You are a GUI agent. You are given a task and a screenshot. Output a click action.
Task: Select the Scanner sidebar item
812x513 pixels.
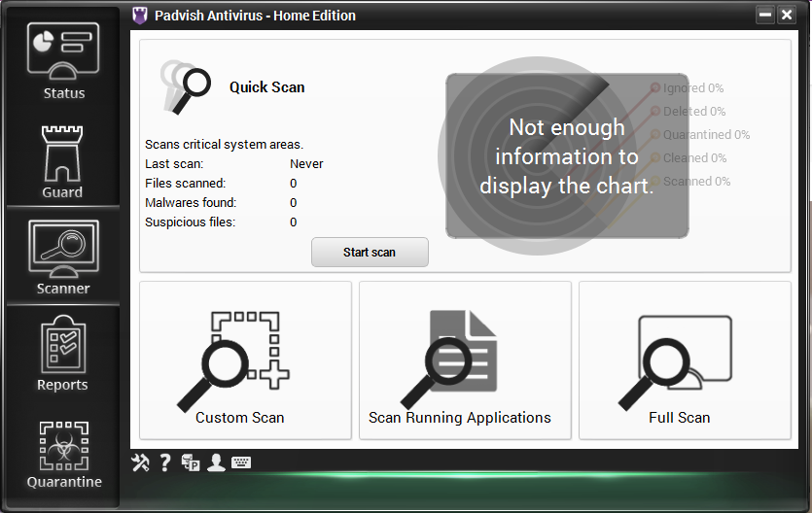click(x=63, y=257)
